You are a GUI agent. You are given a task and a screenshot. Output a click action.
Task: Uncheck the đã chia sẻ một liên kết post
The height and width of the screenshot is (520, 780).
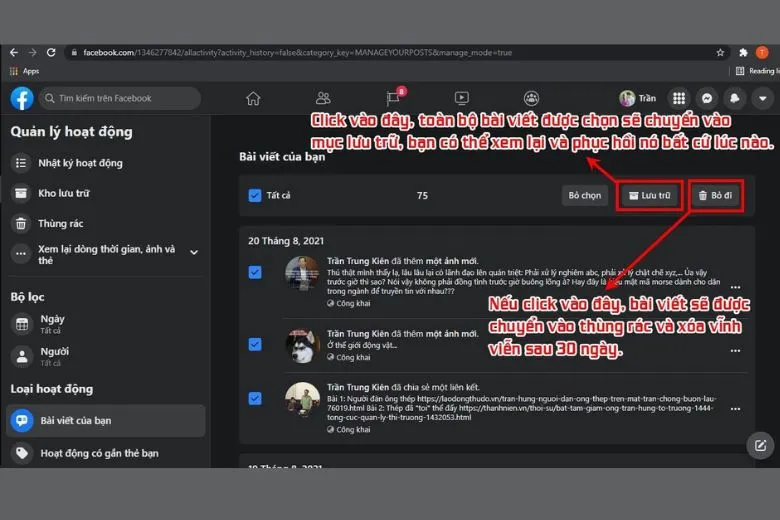coord(255,399)
